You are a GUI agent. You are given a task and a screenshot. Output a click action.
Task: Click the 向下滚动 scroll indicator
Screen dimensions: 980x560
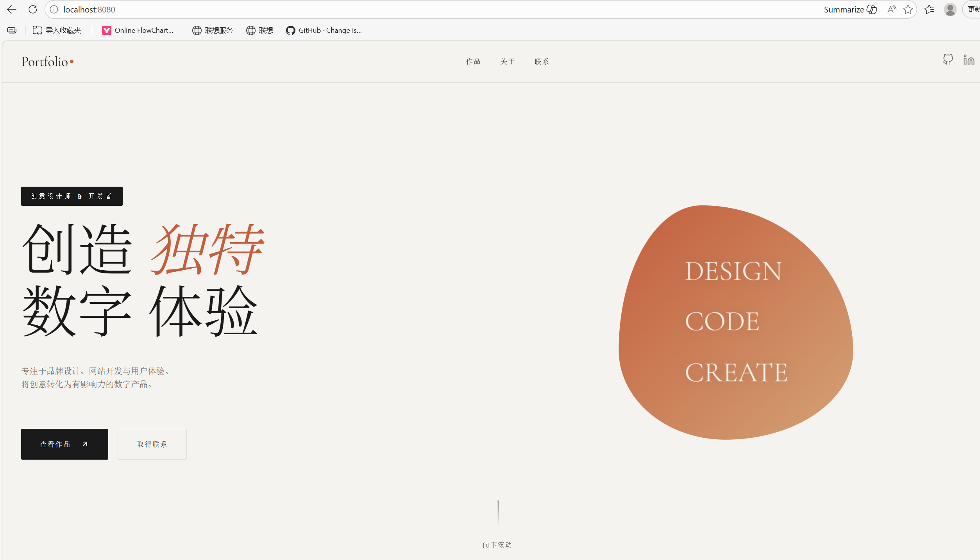tap(497, 545)
